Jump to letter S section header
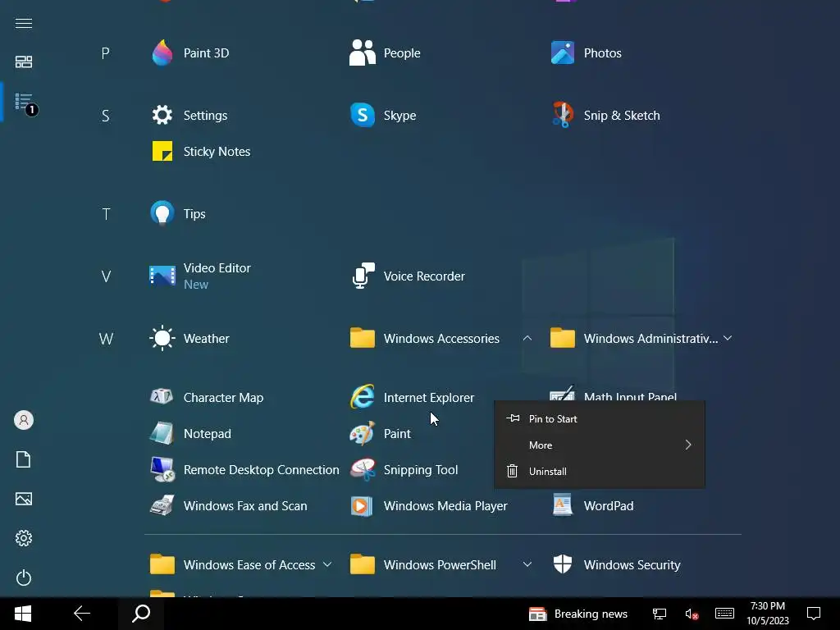This screenshot has height=630, width=840. click(x=106, y=115)
